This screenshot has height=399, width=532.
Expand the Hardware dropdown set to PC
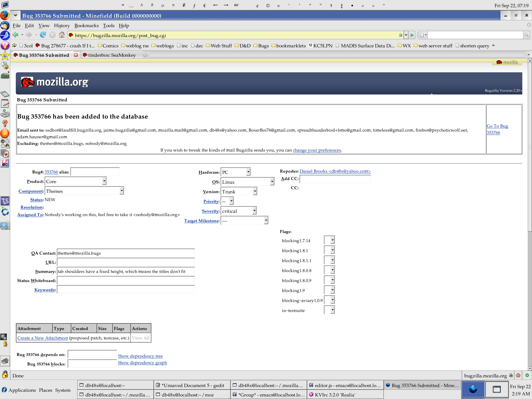pos(236,172)
